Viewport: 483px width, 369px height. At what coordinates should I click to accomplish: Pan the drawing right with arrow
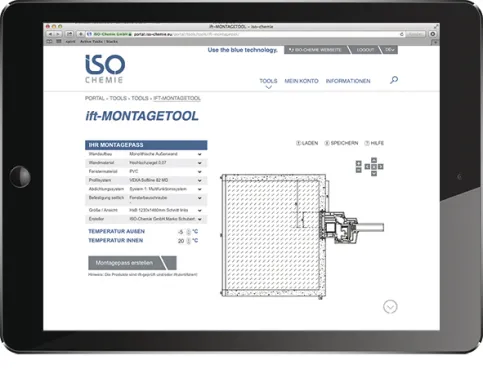pyautogui.click(x=380, y=167)
